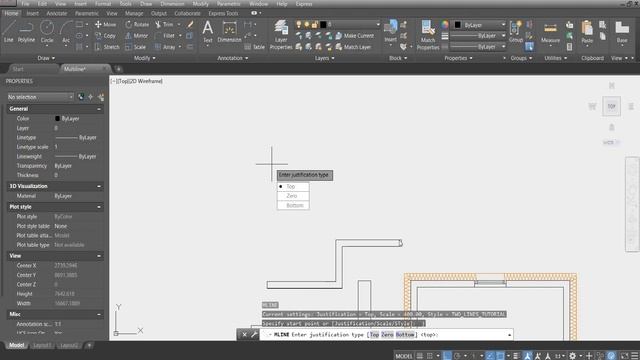This screenshot has height=360, width=640.
Task: Switch to the Layout1 tab
Action: 42,345
